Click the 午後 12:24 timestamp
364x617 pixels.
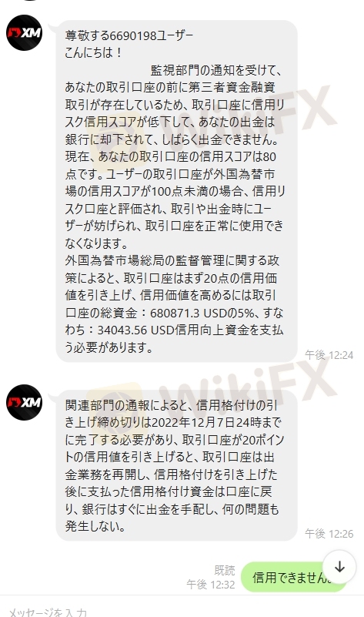pyautogui.click(x=329, y=355)
